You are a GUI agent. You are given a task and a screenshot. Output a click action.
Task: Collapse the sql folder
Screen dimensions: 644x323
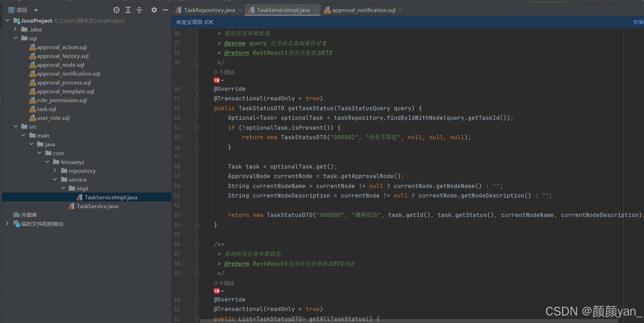(x=15, y=38)
